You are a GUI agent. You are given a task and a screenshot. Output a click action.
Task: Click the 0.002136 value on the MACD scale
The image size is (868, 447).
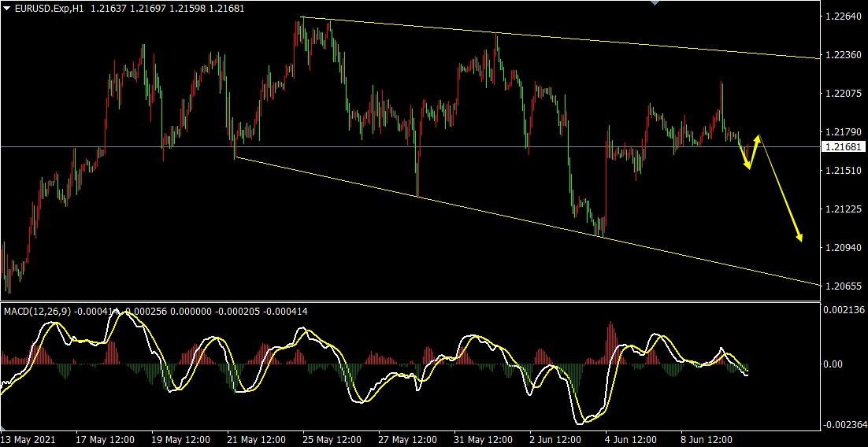[843, 310]
